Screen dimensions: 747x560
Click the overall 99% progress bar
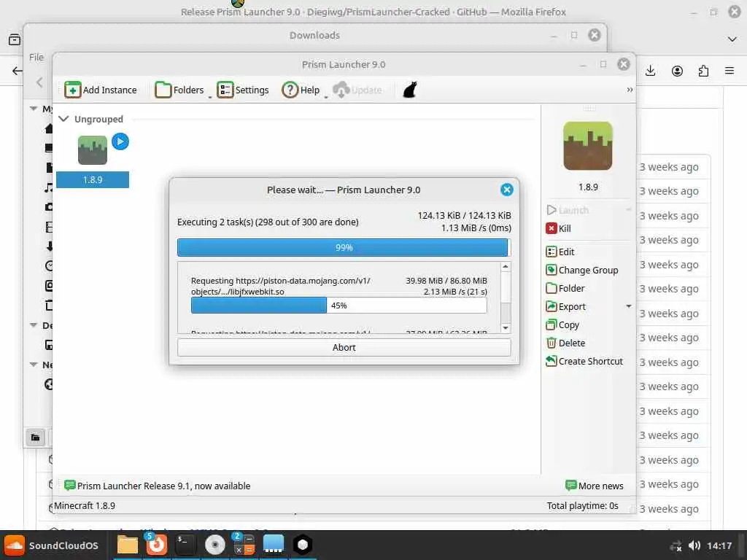click(x=344, y=248)
